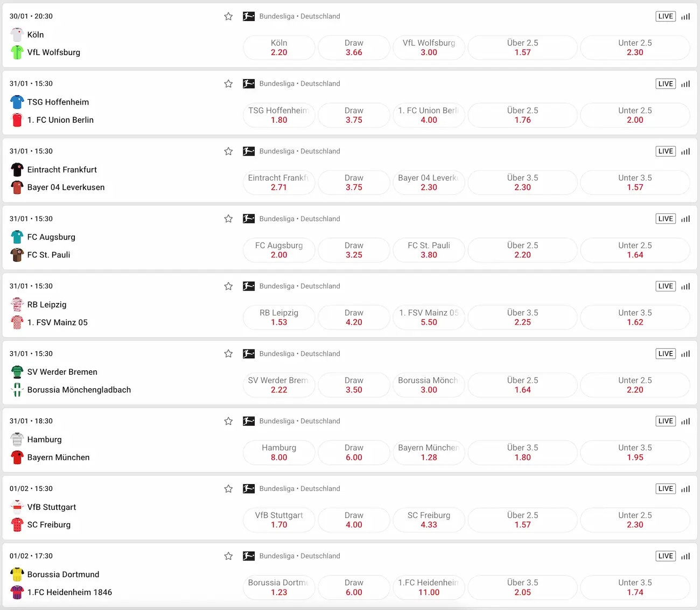700x610 pixels.
Task: Star the Borussia Dortmund vs Heidenheim match
Action: [x=228, y=556]
